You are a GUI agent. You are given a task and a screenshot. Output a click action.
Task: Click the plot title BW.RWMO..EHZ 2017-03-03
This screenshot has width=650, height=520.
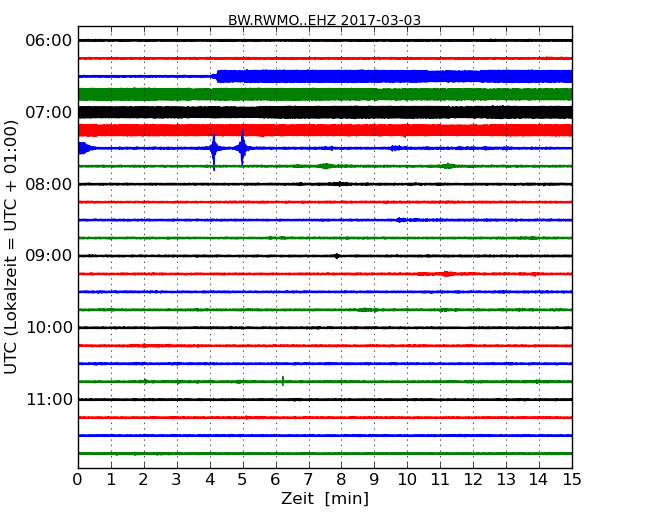click(324, 20)
